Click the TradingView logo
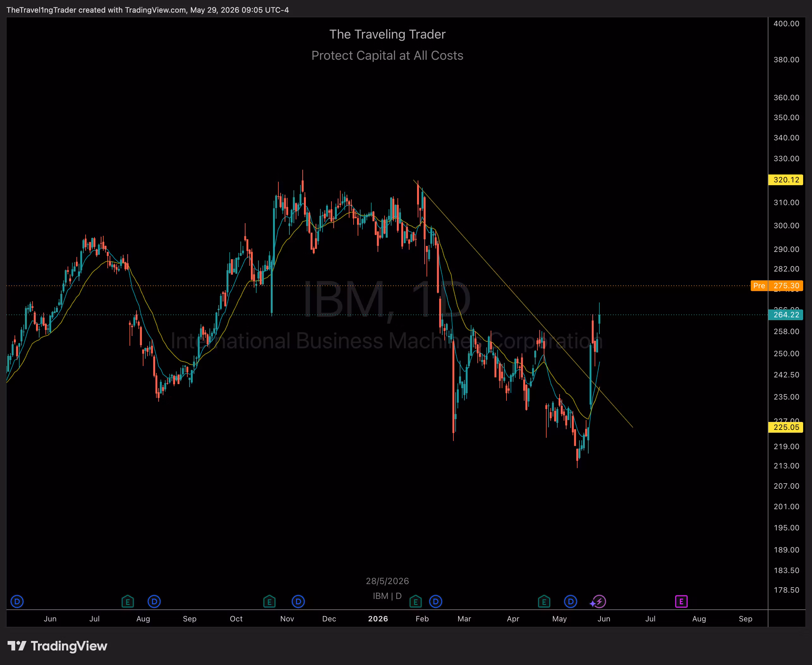Viewport: 812px width, 665px height. coord(58,646)
